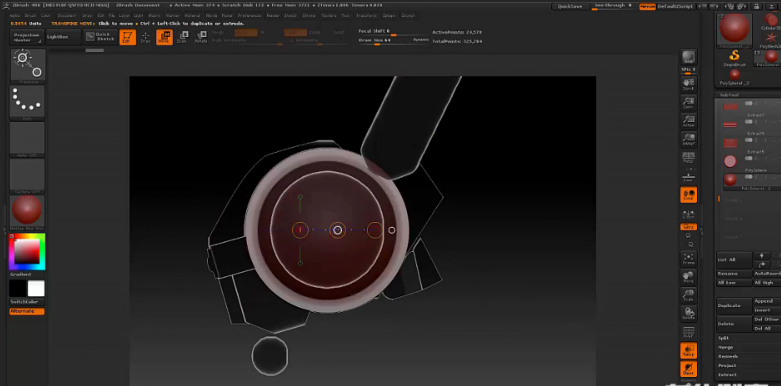781x386 pixels.
Task: Click the Scroll canvas icon
Action: click(x=688, y=84)
